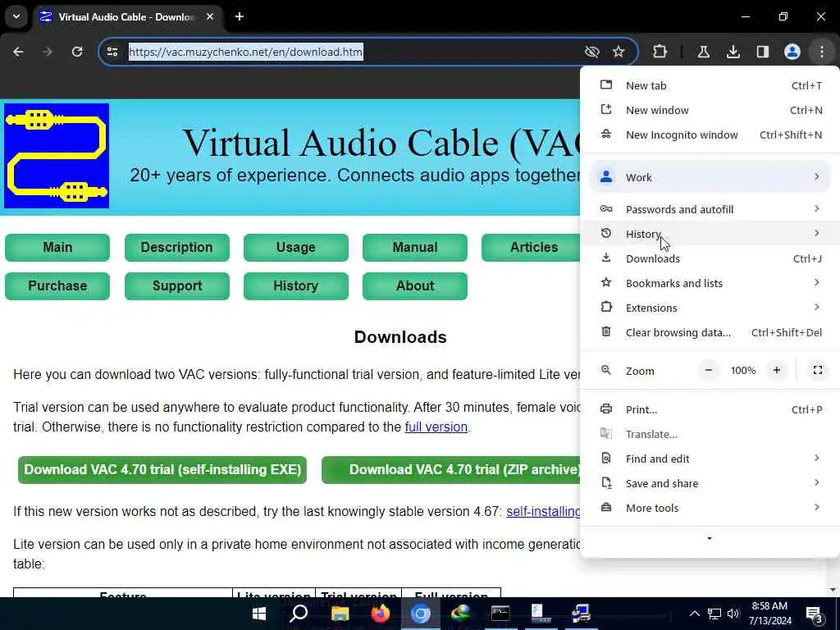Open the Extensions puzzle icon in toolbar

pyautogui.click(x=660, y=52)
